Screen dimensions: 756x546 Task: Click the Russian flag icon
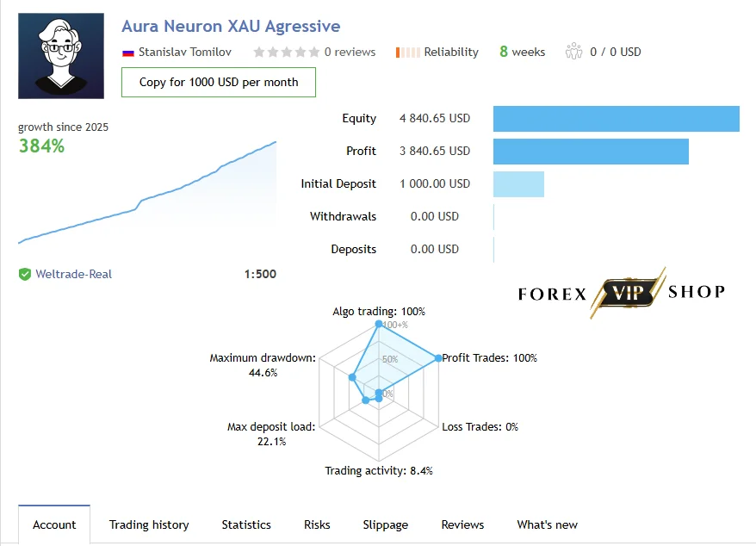coord(128,53)
